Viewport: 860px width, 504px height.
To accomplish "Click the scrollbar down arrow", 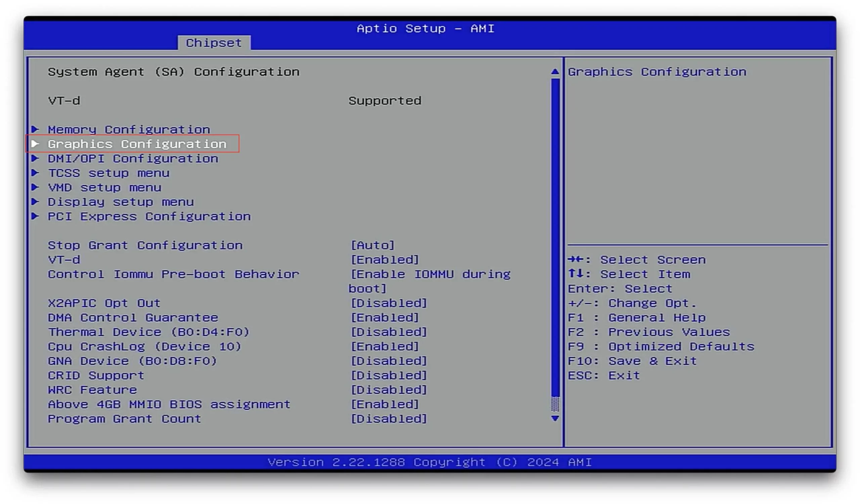I will click(x=555, y=418).
